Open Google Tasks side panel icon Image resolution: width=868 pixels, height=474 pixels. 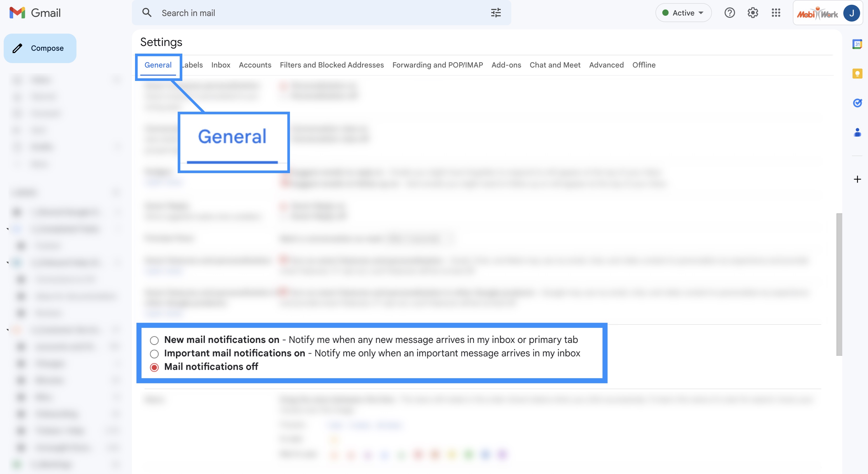[857, 103]
